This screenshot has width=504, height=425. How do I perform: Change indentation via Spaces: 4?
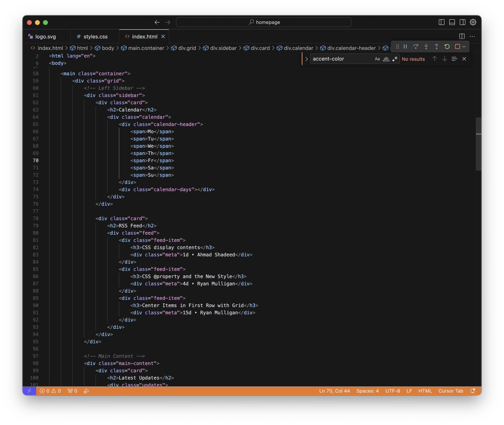tap(367, 391)
